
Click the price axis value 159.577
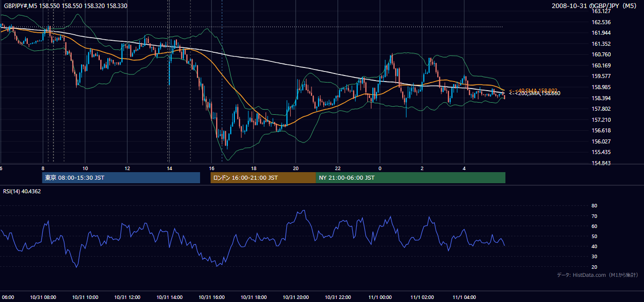coord(601,77)
